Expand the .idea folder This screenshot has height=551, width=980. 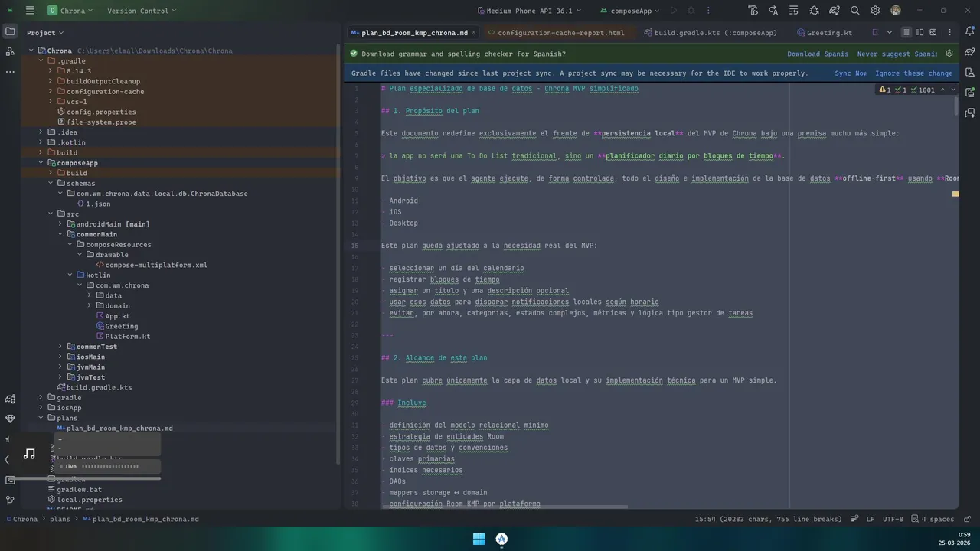(41, 132)
